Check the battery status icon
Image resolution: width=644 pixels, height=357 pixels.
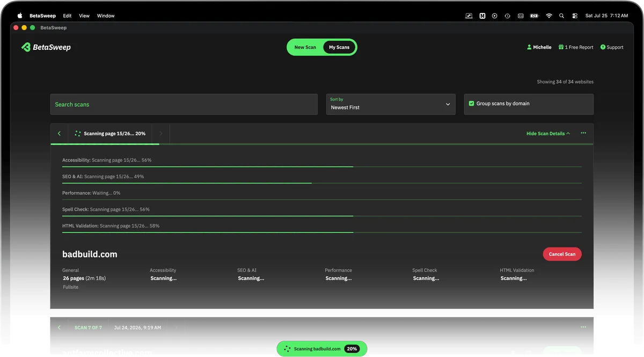[x=534, y=16]
